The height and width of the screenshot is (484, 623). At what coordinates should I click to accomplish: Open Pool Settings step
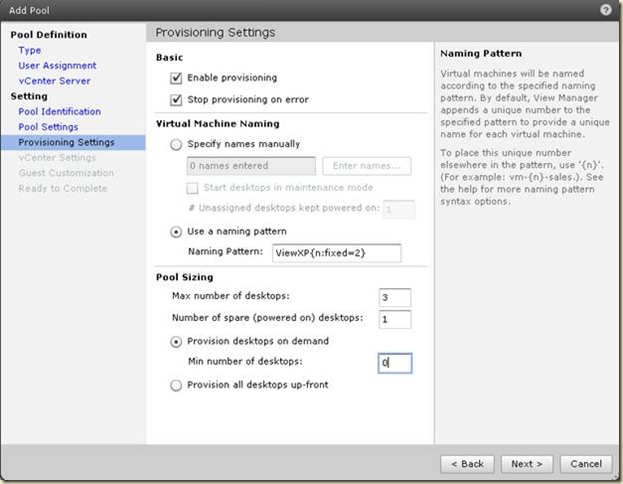click(48, 127)
